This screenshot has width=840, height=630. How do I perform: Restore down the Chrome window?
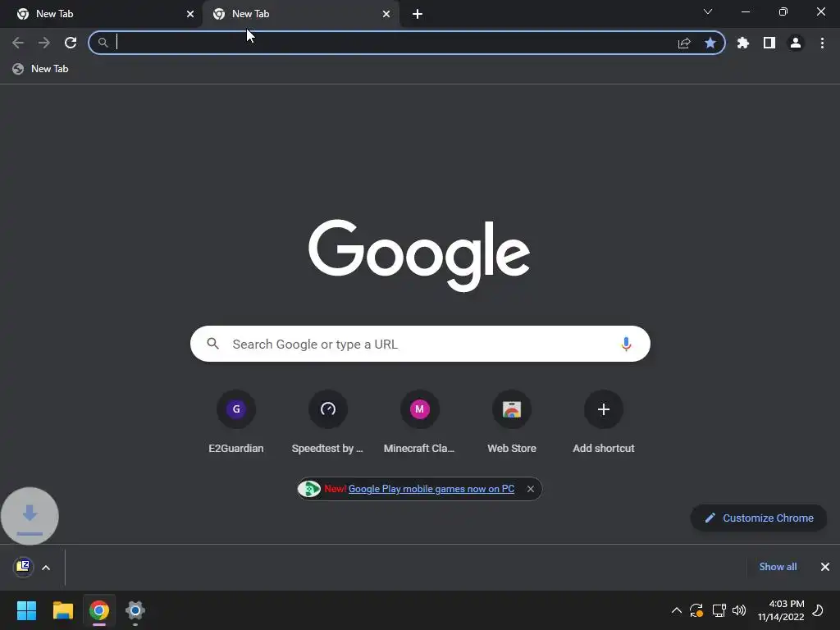783,11
